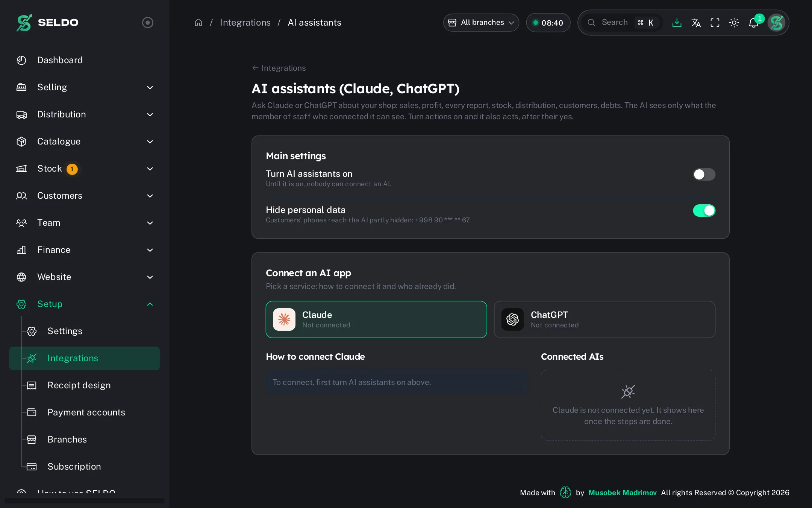Expand the Selling menu chevron

point(150,87)
